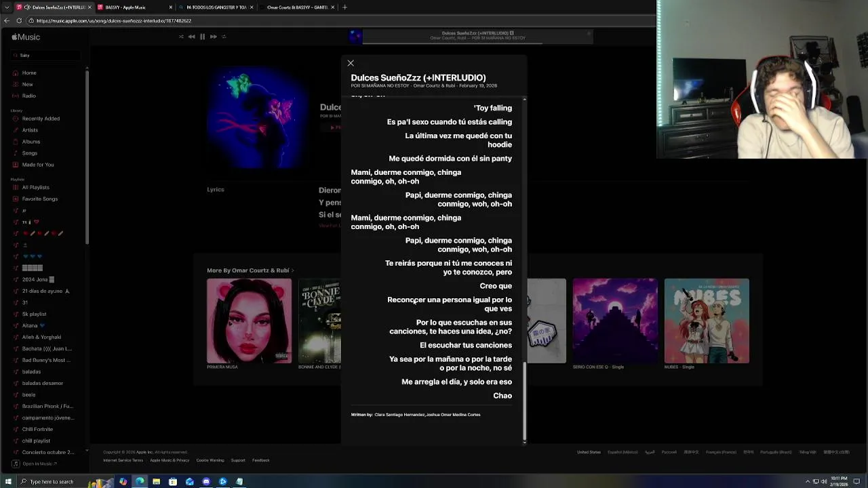Click the sidebar scrollbar
The image size is (868, 488).
coord(86,156)
